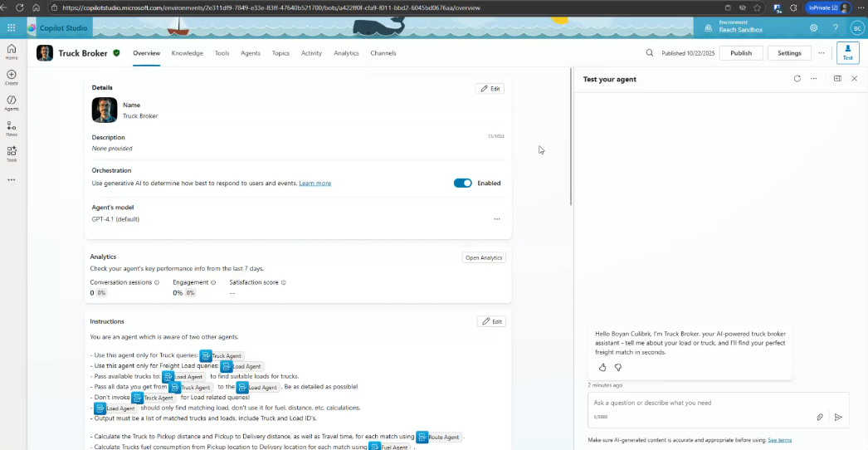Open the app launcher waffle icon
This screenshot has height=450, width=868.
[11, 27]
